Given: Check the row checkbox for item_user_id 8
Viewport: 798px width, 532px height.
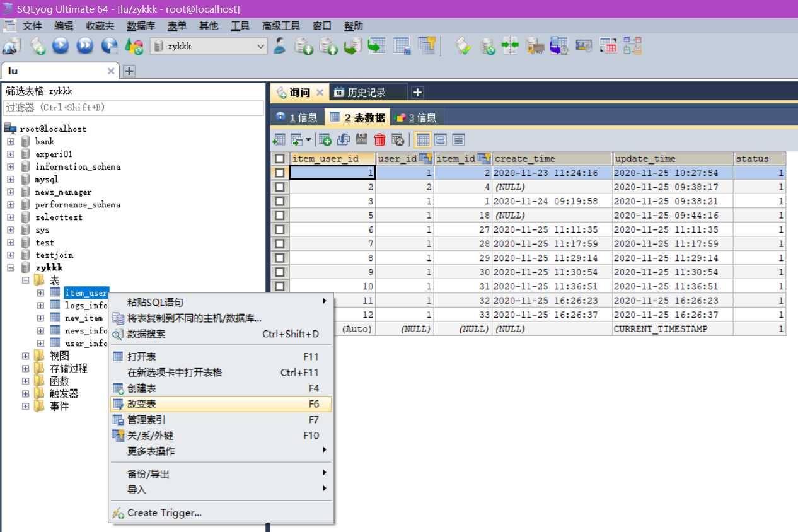Looking at the screenshot, I should point(279,258).
